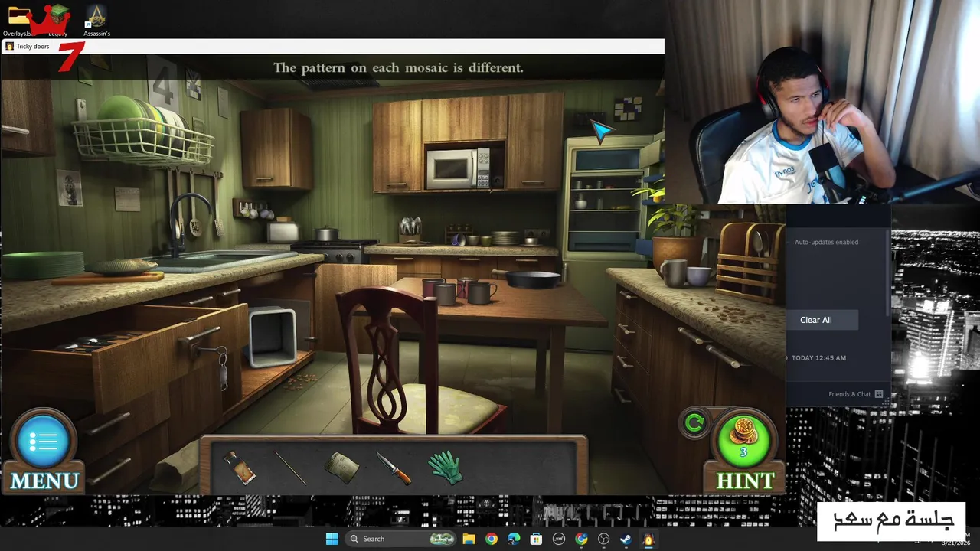Inspect the wooden cutlery holder on counter
Screen dimensions: 980x551
[x=752, y=262]
